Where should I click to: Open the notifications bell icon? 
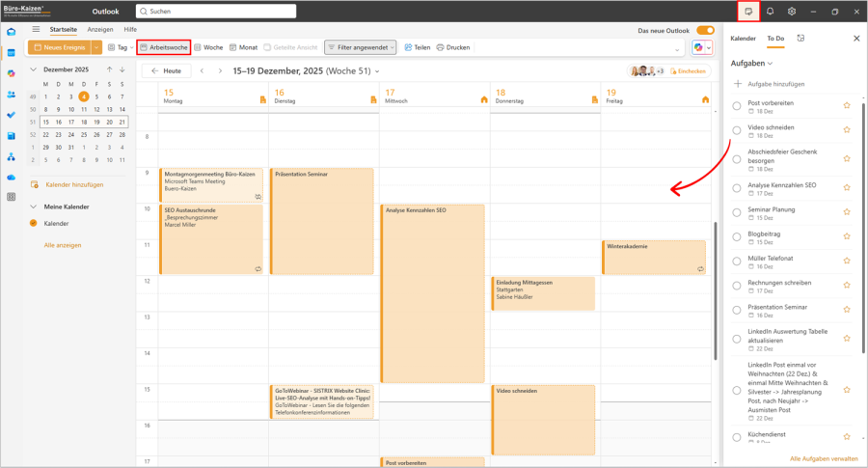click(770, 11)
